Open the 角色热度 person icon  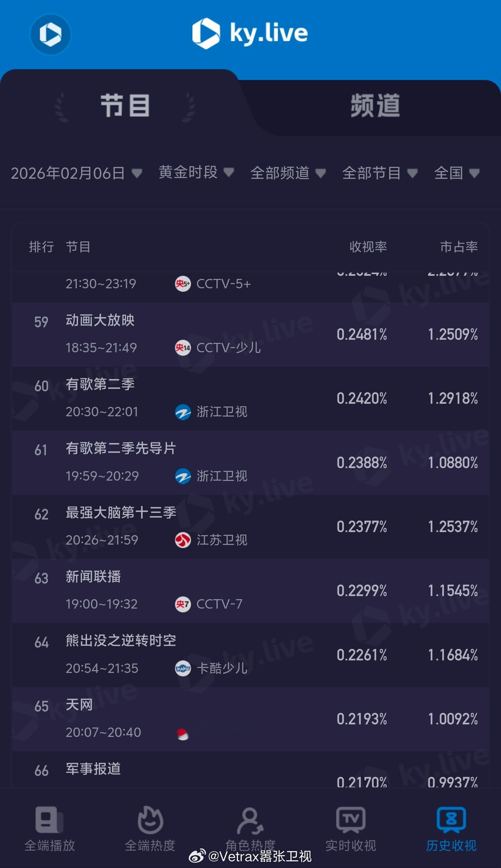(250, 821)
